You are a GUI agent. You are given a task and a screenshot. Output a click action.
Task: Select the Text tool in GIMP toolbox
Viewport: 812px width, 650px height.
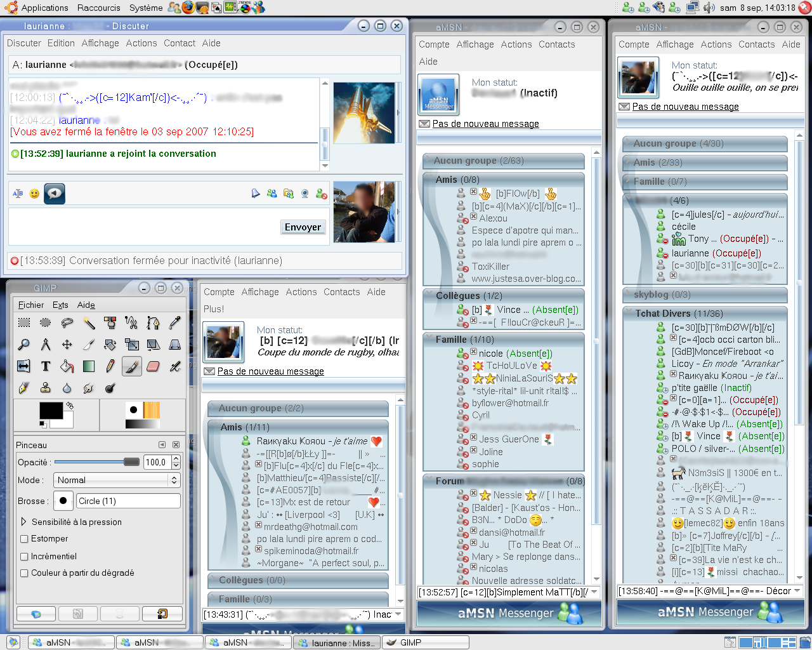tap(46, 366)
